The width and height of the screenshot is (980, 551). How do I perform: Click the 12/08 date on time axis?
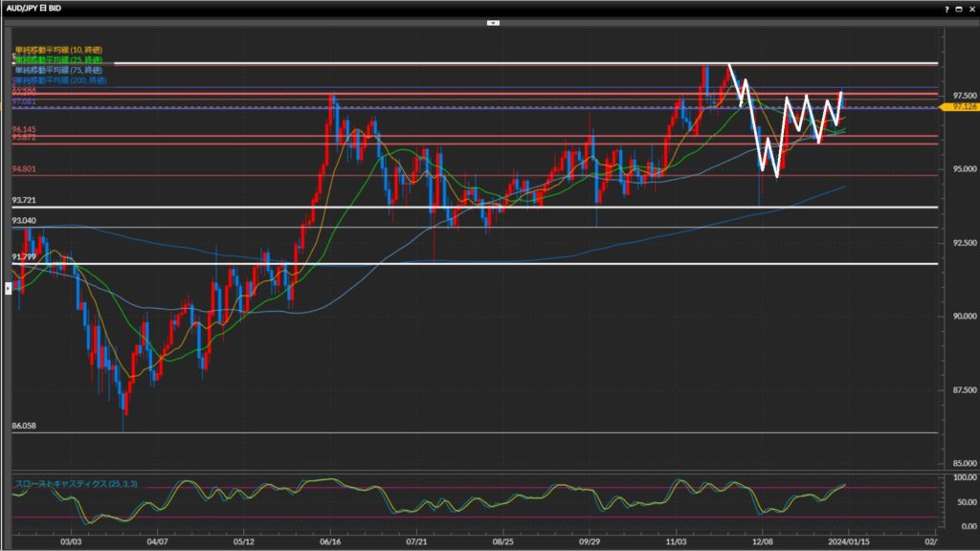tap(762, 540)
